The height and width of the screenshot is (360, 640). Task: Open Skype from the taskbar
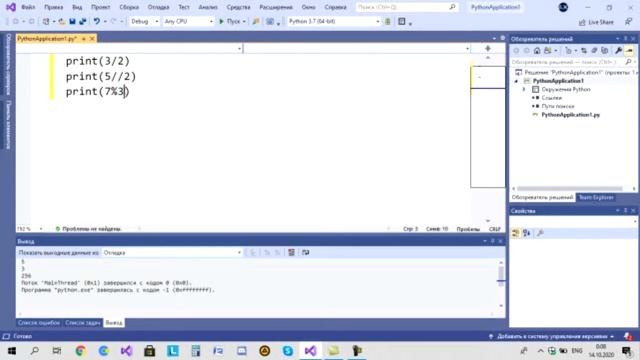[288, 351]
